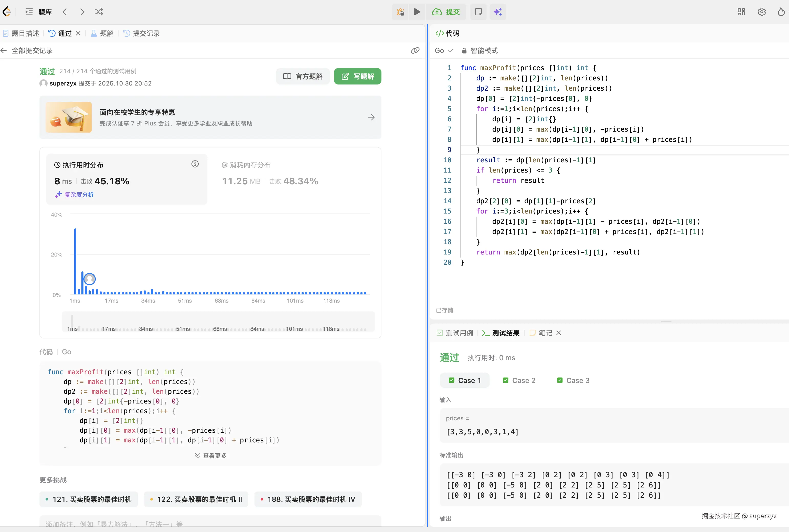The width and height of the screenshot is (789, 532).
Task: Copy submission link icon
Action: (x=415, y=50)
